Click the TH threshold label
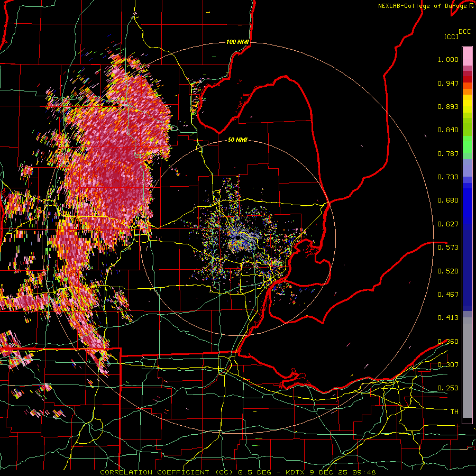 (x=454, y=412)
